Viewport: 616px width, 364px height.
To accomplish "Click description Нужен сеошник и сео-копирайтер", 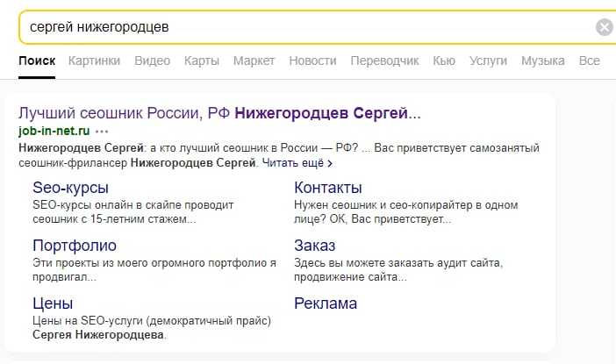I will (406, 212).
